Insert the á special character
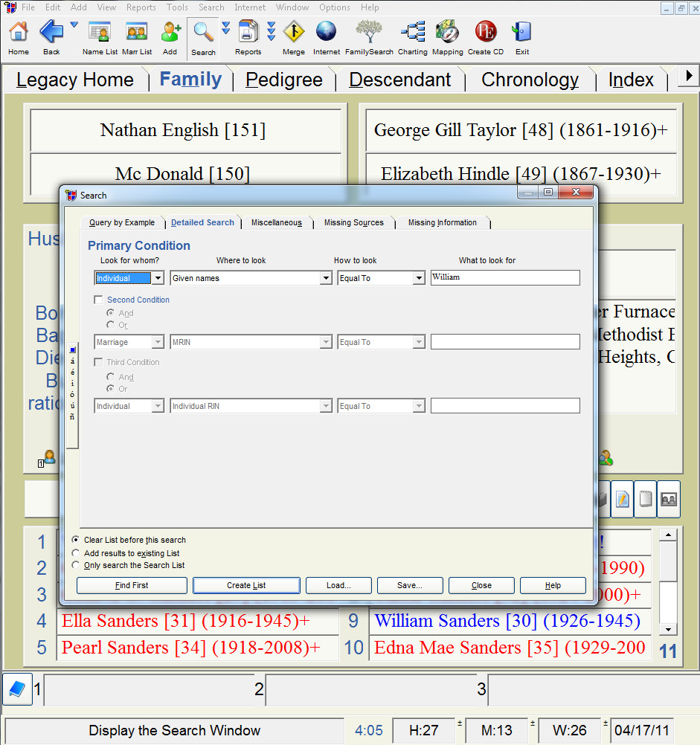Image resolution: width=700 pixels, height=745 pixels. click(x=72, y=361)
